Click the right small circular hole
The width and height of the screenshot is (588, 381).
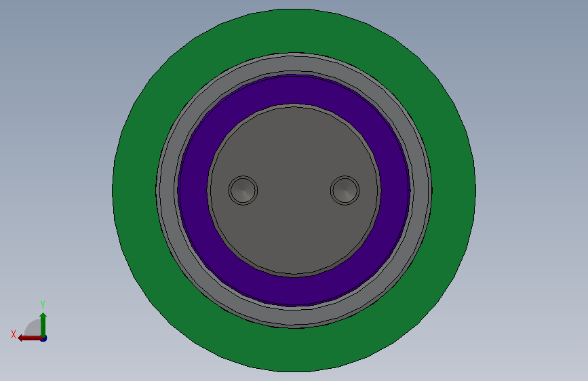pyautogui.click(x=345, y=190)
